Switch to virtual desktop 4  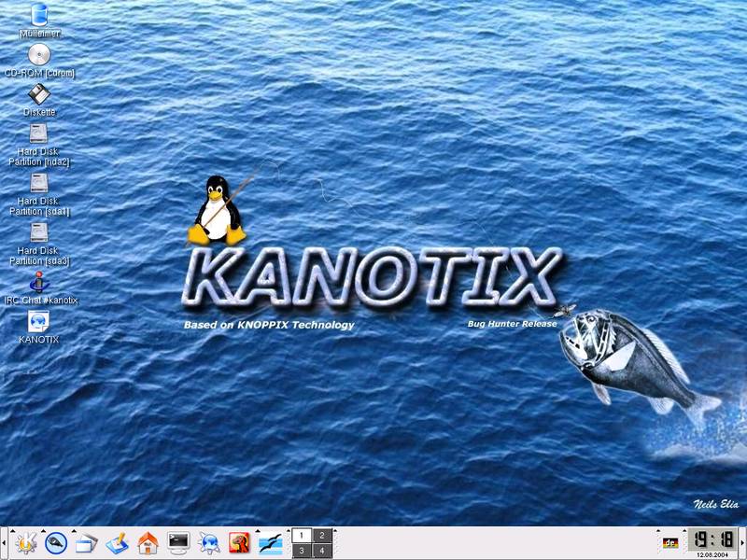click(x=321, y=551)
